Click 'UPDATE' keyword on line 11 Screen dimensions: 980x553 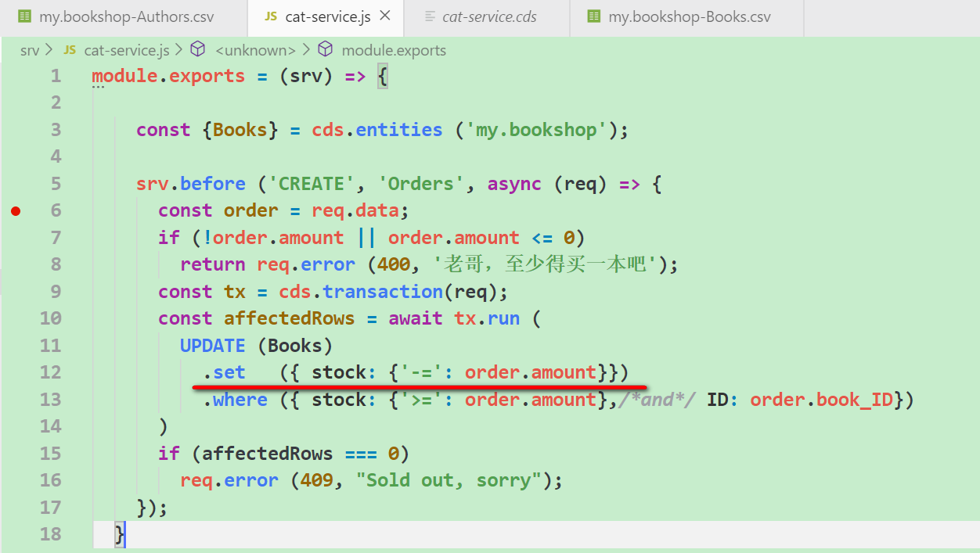(x=213, y=346)
